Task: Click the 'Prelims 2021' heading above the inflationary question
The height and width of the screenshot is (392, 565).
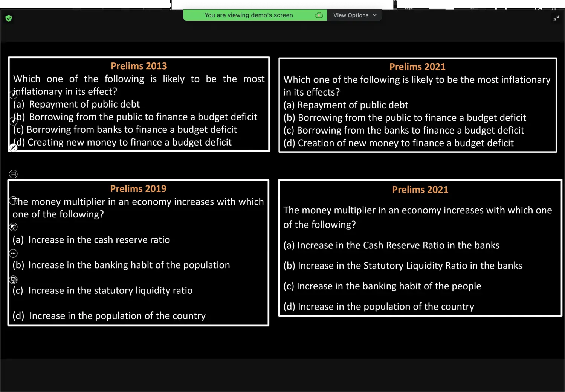Action: tap(417, 67)
